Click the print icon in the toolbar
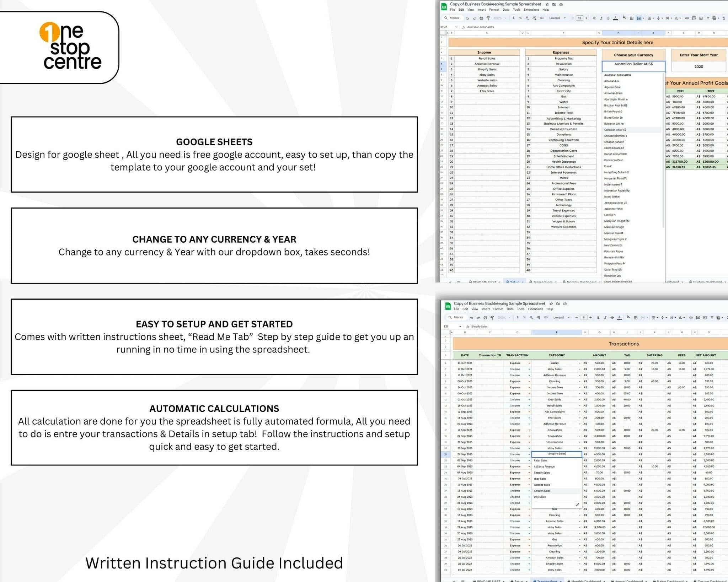 pos(481,18)
